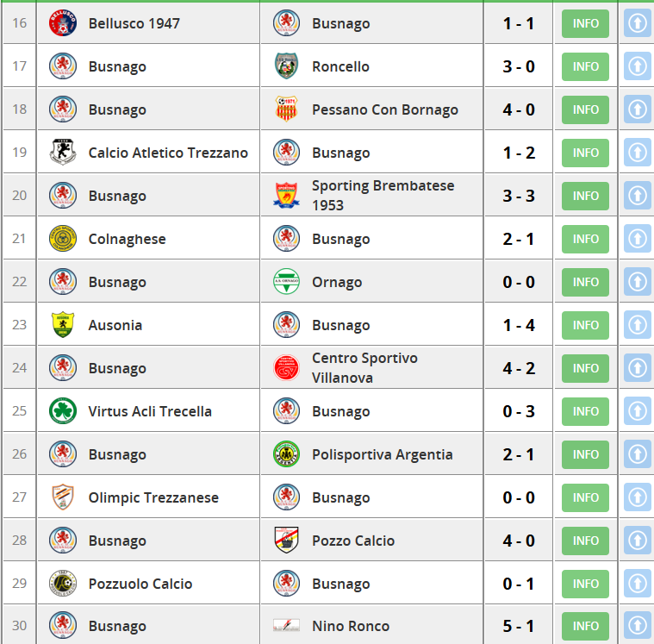Click the Calcio Atletico Trezzano logo
Viewport: 654px width, 644px height.
click(x=63, y=152)
